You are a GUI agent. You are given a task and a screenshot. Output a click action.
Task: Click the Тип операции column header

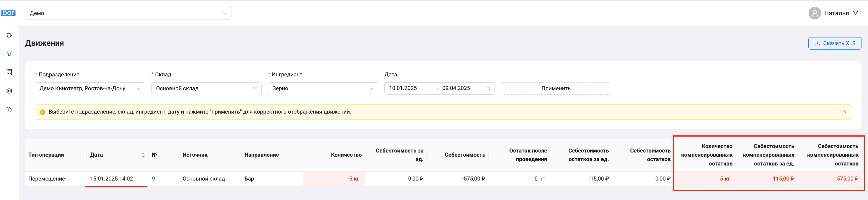pos(46,155)
